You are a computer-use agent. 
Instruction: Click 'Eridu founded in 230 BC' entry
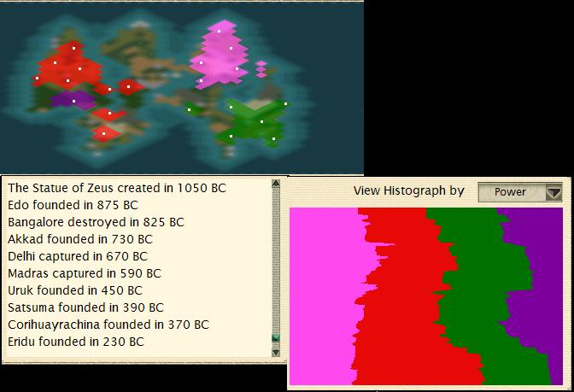click(x=76, y=342)
